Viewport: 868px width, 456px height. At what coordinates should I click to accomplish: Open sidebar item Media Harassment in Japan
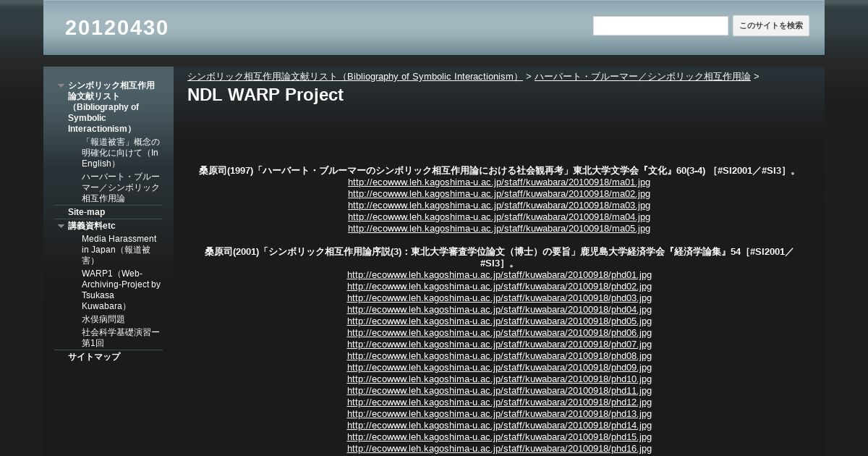pos(119,250)
